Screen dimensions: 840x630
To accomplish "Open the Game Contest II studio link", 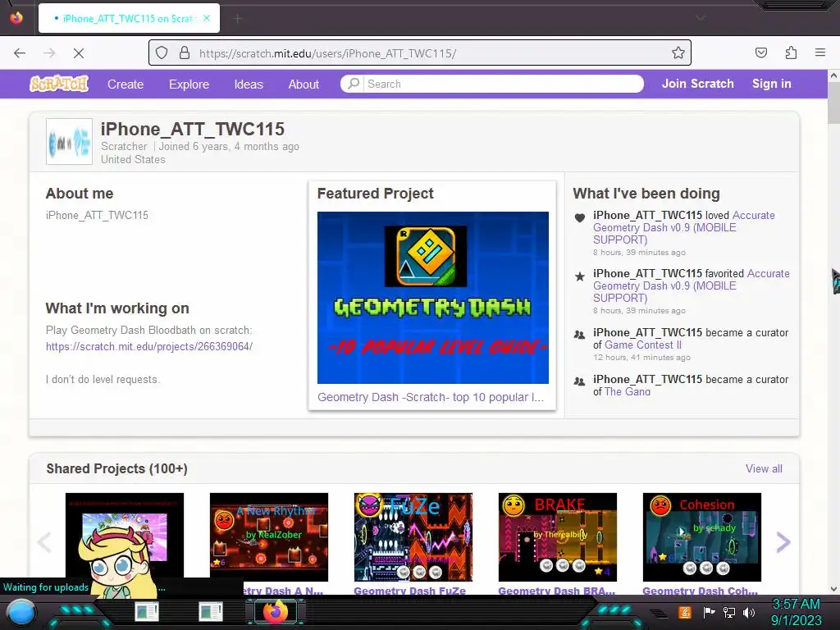I will 643,345.
